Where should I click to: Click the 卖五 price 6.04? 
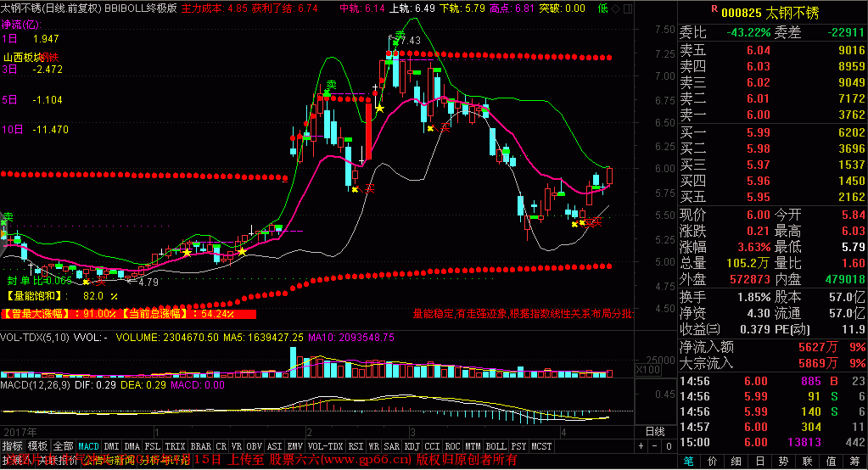tap(759, 50)
